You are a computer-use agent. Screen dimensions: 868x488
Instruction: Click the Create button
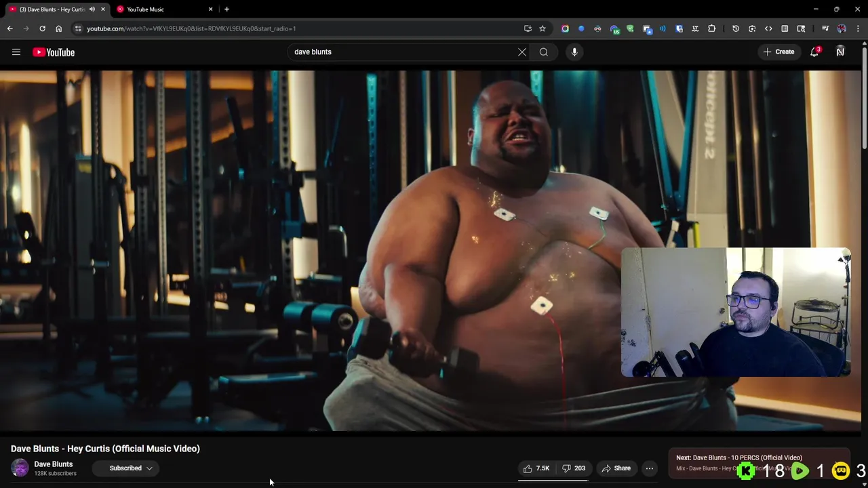pos(778,52)
